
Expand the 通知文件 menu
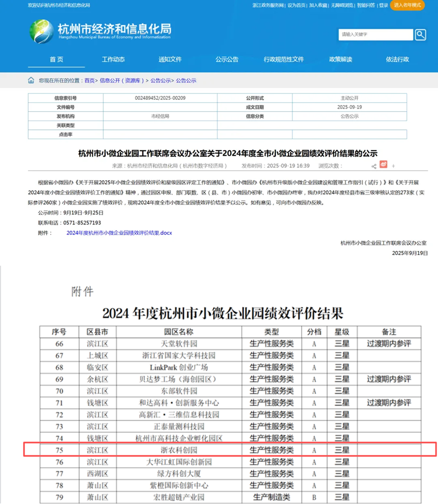tap(170, 59)
